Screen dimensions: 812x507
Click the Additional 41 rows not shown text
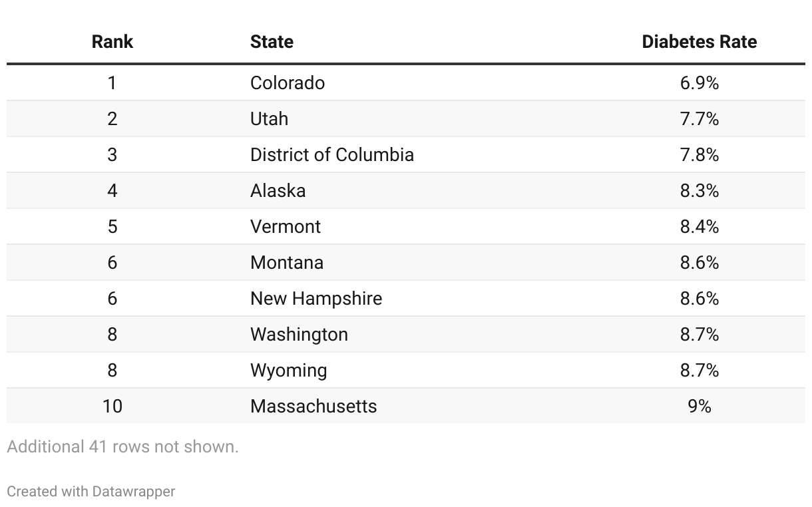click(x=122, y=447)
